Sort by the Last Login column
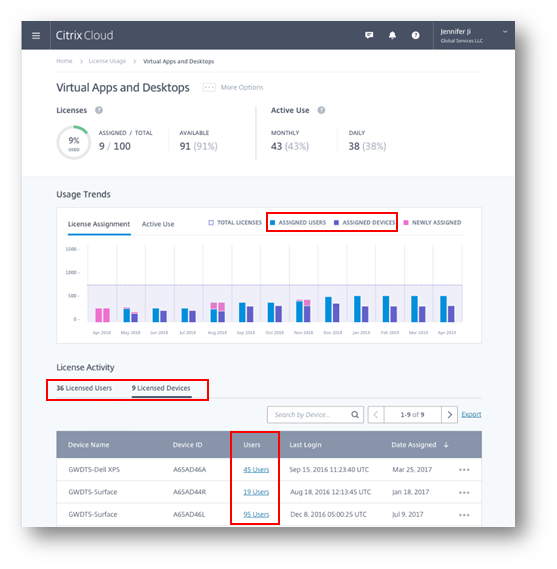Screen dimensions: 557x569 (x=306, y=445)
